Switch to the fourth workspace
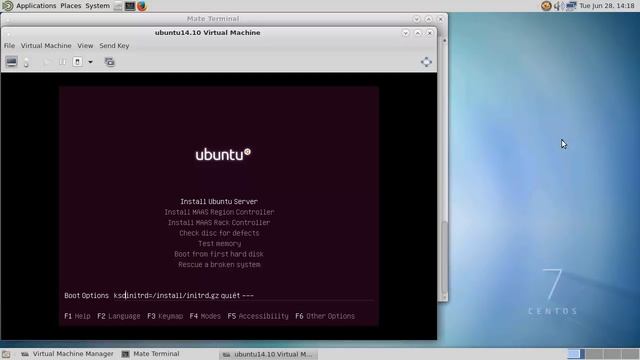Viewport: 640px width, 360px height. pos(630,354)
